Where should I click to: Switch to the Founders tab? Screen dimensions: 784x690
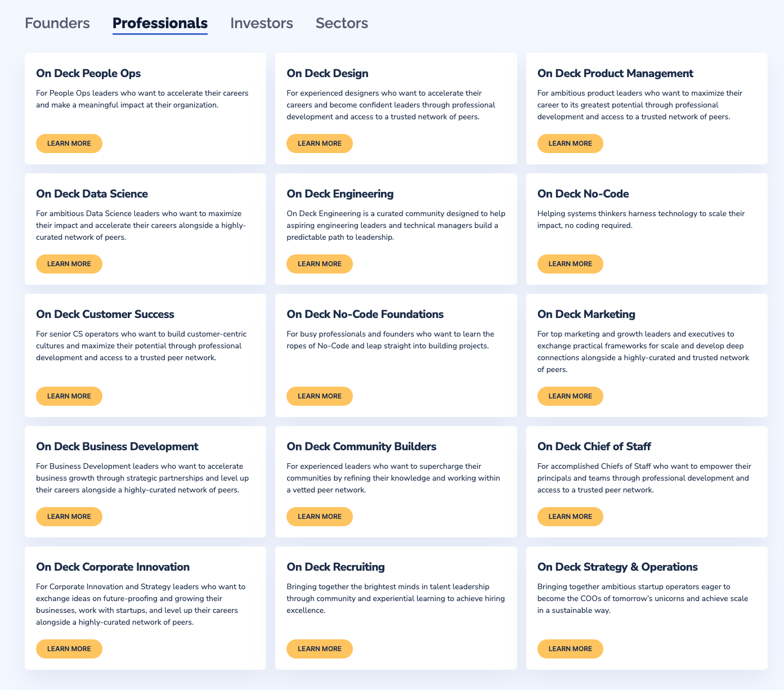57,23
